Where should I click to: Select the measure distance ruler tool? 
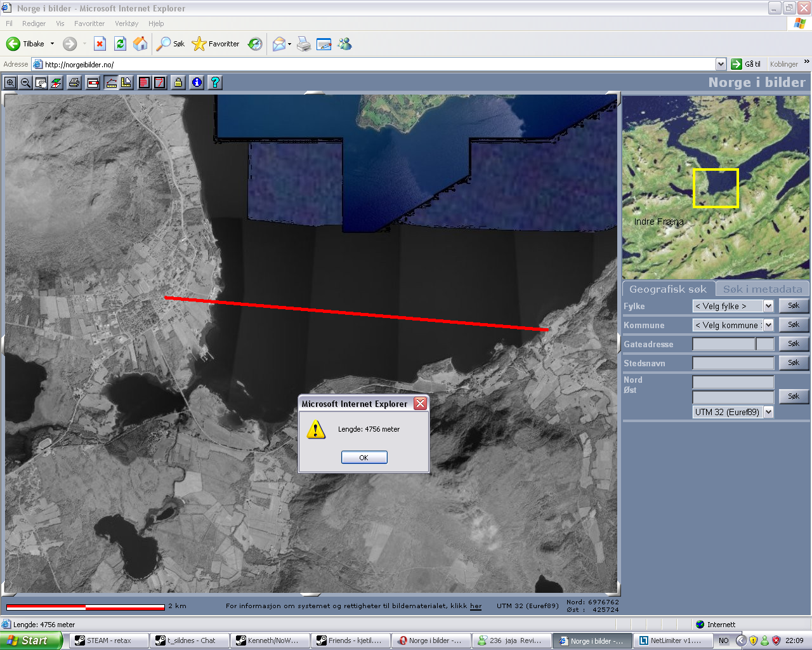(x=111, y=83)
